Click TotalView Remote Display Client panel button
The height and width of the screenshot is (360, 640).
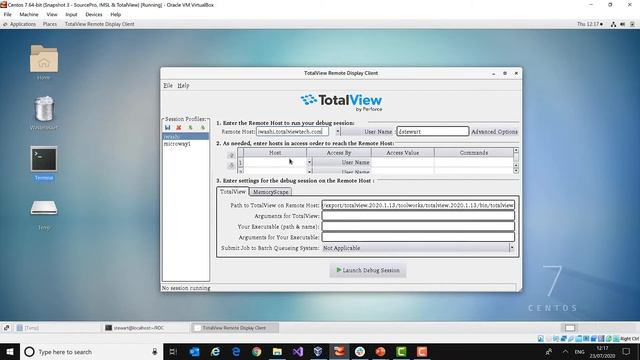pos(235,328)
